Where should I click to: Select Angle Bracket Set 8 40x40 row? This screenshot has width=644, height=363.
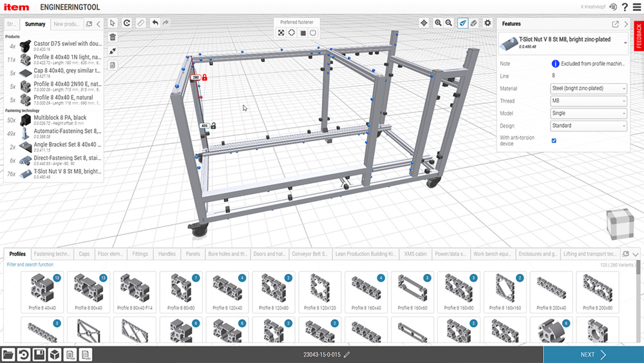(x=53, y=147)
